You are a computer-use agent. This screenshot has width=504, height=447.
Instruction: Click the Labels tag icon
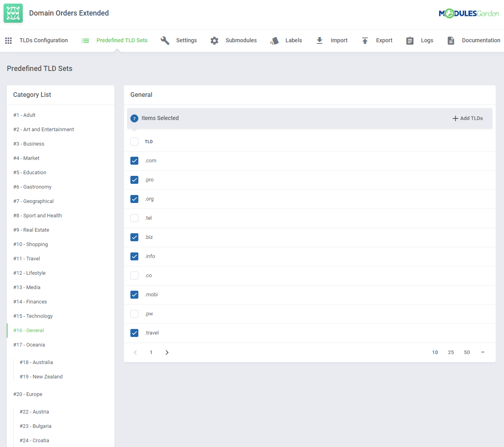[x=274, y=41]
